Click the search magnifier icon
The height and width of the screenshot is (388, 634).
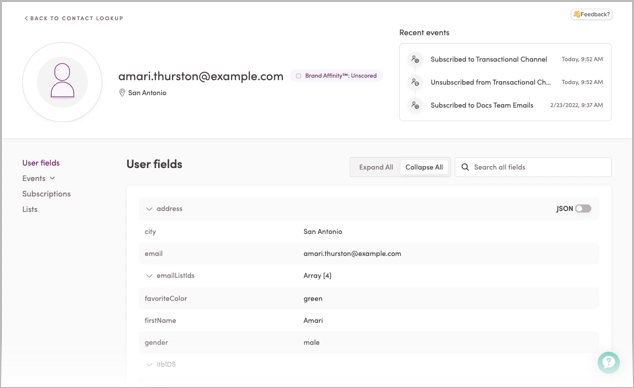pos(465,167)
